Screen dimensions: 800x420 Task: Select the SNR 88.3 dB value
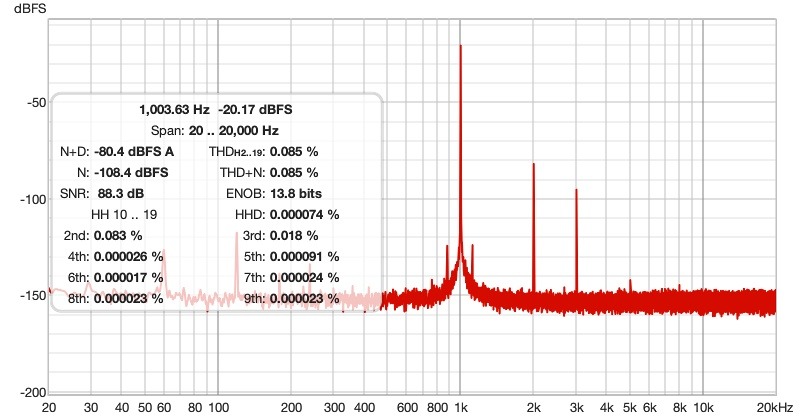tap(119, 193)
